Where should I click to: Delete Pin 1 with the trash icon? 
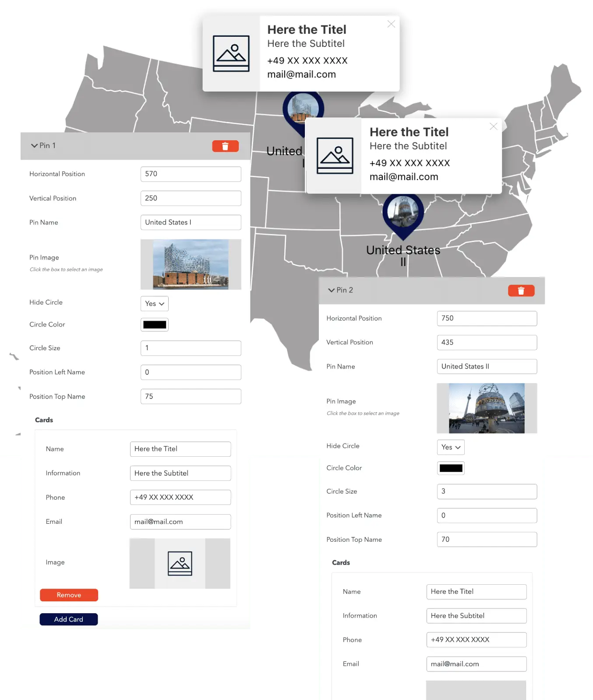(225, 146)
